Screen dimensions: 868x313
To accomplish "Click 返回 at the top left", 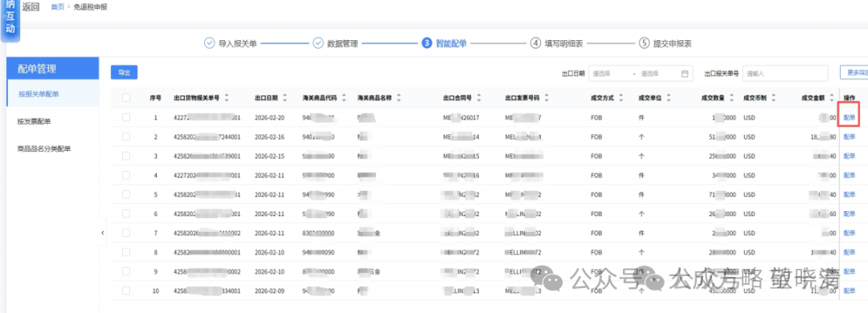I will [x=31, y=7].
